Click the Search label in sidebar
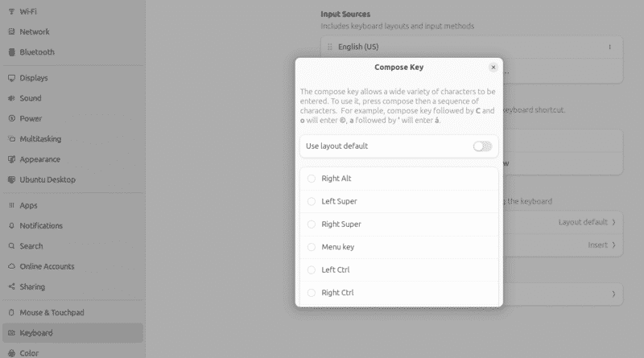This screenshot has width=644, height=358. coord(31,246)
